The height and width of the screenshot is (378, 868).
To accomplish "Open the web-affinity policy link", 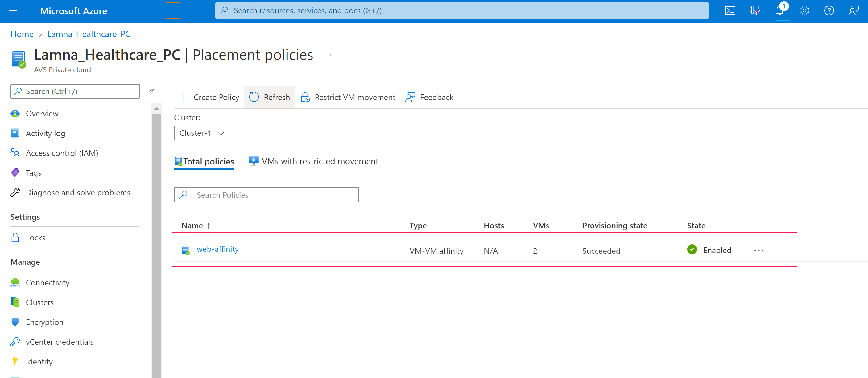I will 218,249.
